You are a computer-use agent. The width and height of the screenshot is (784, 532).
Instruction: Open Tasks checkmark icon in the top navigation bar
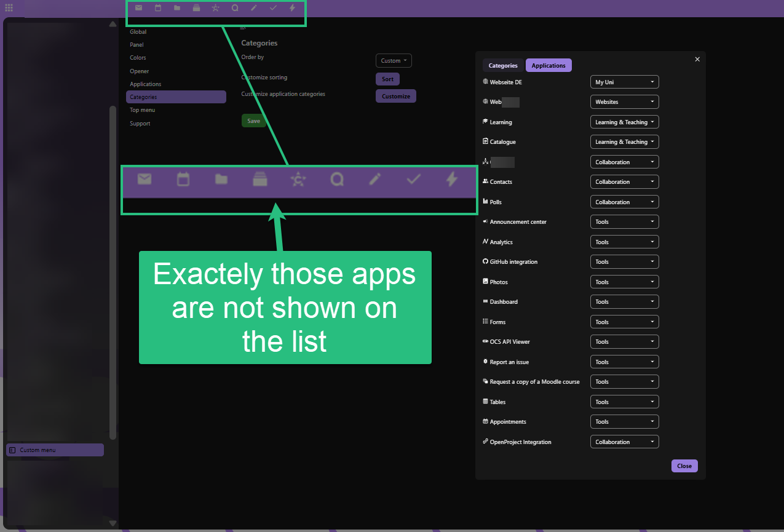coord(273,8)
